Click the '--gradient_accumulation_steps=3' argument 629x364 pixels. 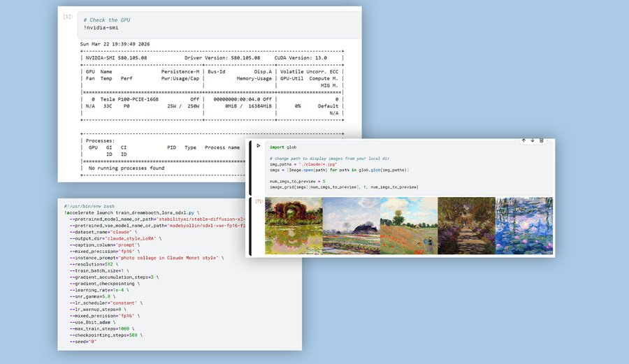tap(115, 277)
